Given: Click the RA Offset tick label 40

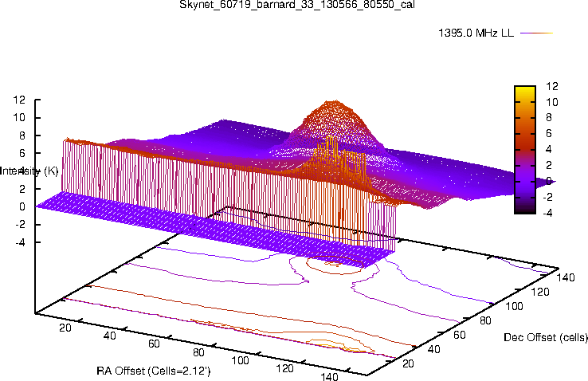Looking at the screenshot, I should point(109,336).
